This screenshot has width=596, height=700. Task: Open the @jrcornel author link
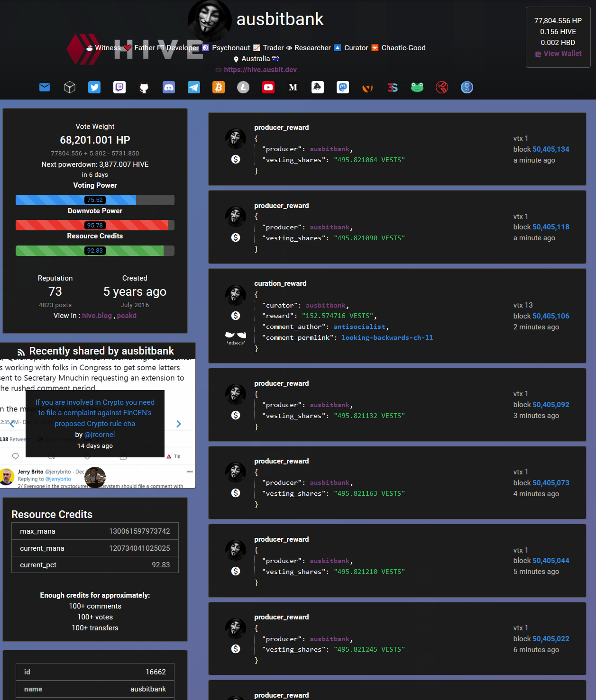click(100, 435)
